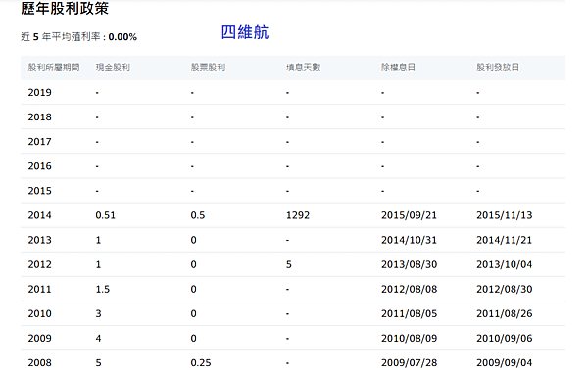Select the 2017 year row cell

point(40,142)
